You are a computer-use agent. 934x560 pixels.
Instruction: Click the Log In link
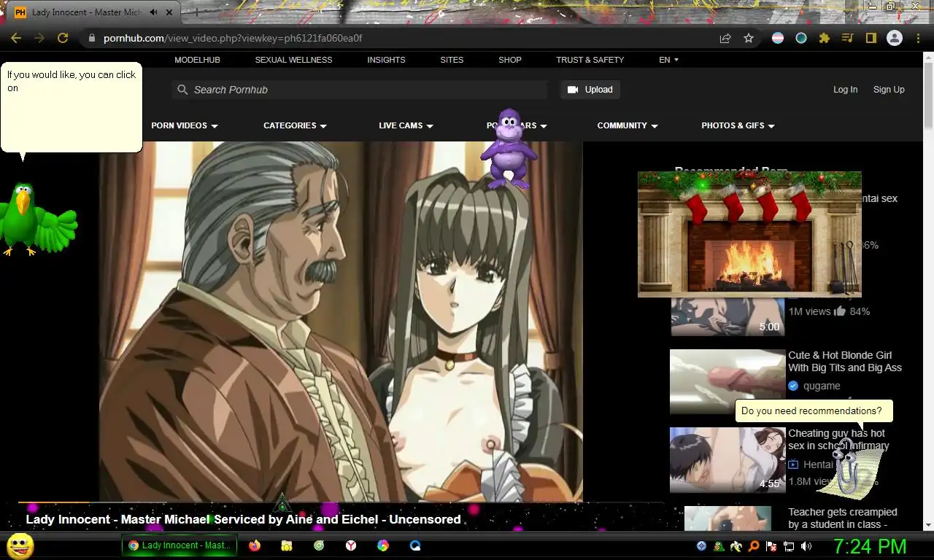[x=845, y=90]
